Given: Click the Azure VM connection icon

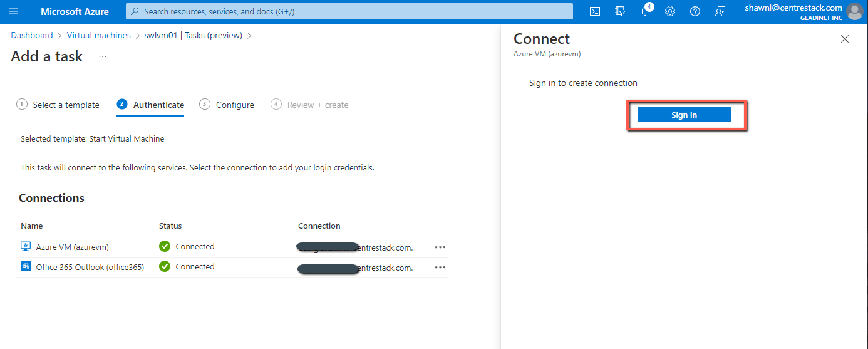Looking at the screenshot, I should (x=26, y=247).
